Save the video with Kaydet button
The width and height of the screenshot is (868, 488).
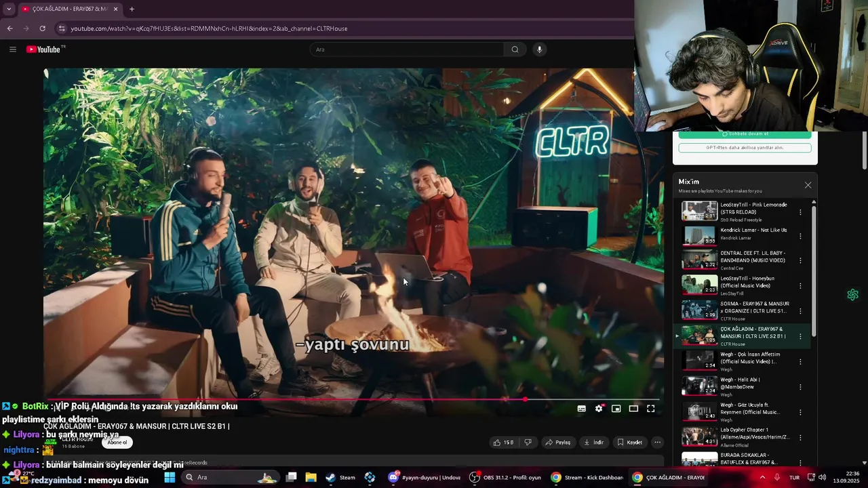[x=629, y=443]
